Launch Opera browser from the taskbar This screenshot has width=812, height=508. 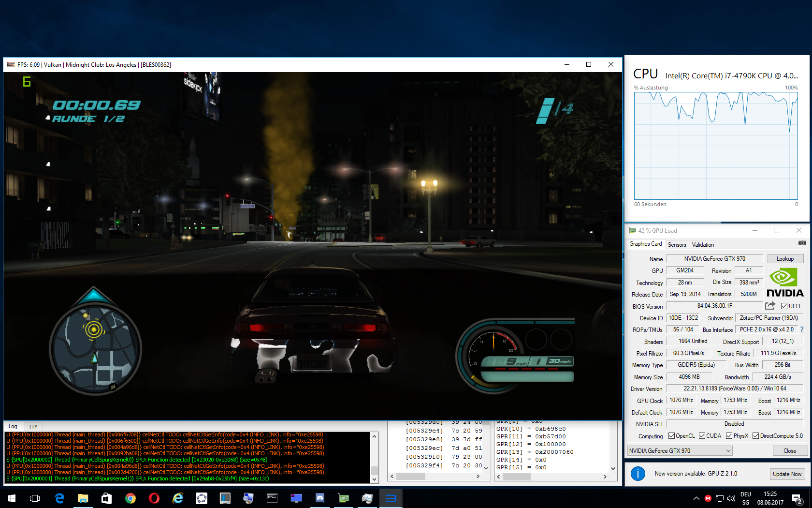click(x=154, y=498)
